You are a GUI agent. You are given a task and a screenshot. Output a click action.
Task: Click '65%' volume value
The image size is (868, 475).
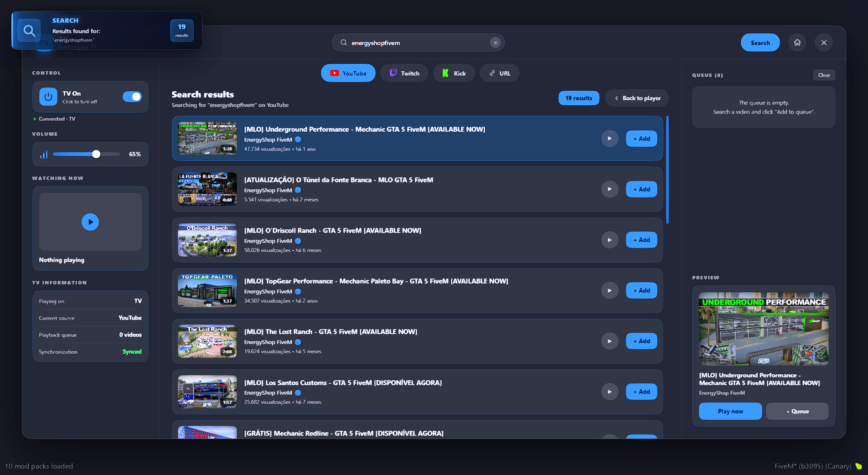135,154
